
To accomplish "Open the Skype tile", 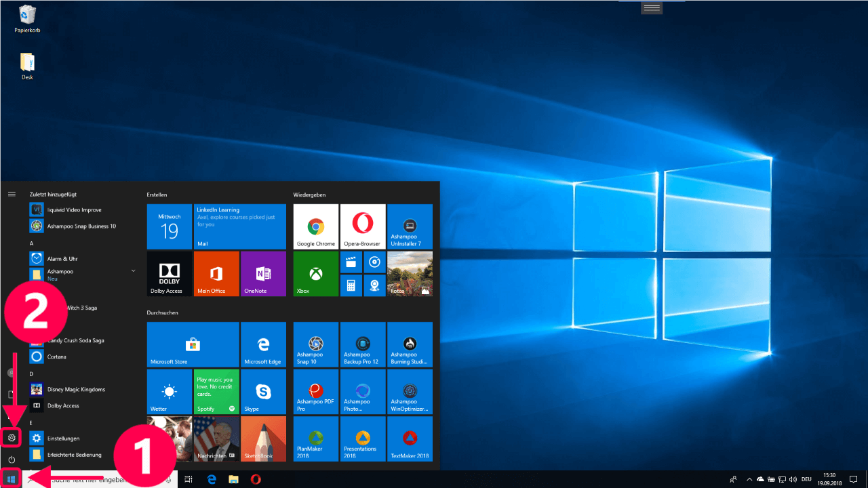I will [263, 392].
